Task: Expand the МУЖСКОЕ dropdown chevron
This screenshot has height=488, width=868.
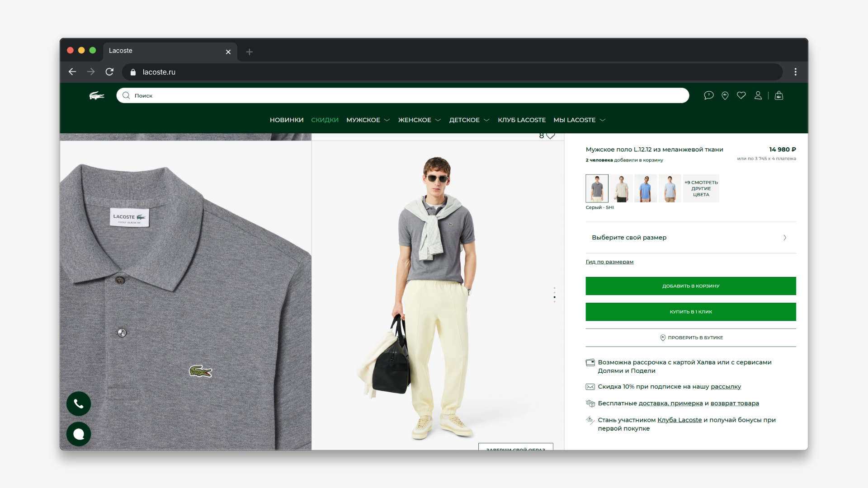Action: [x=387, y=120]
